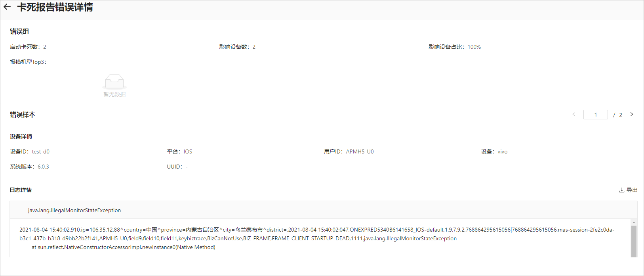The image size is (644, 276).
Task: Click the log scrollbar up arrow
Action: click(x=634, y=222)
